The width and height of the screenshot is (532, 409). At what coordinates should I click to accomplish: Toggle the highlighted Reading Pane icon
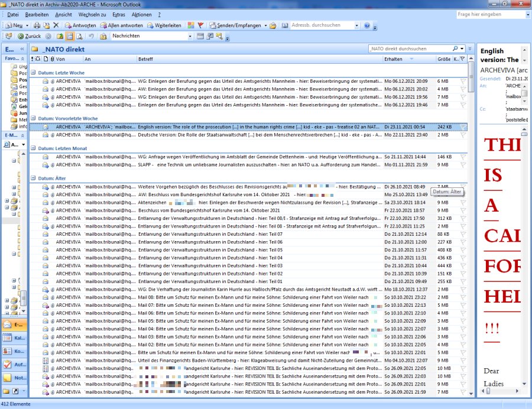click(x=70, y=36)
